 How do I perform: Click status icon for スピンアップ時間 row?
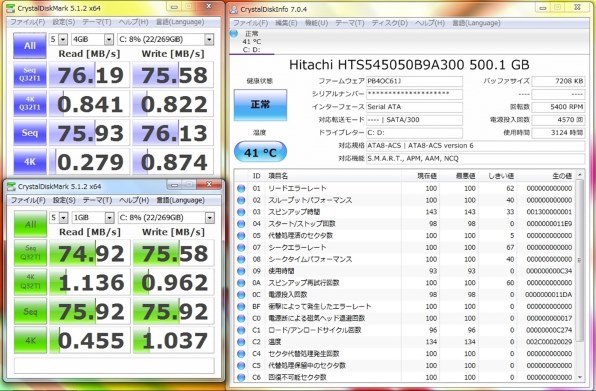[x=241, y=212]
